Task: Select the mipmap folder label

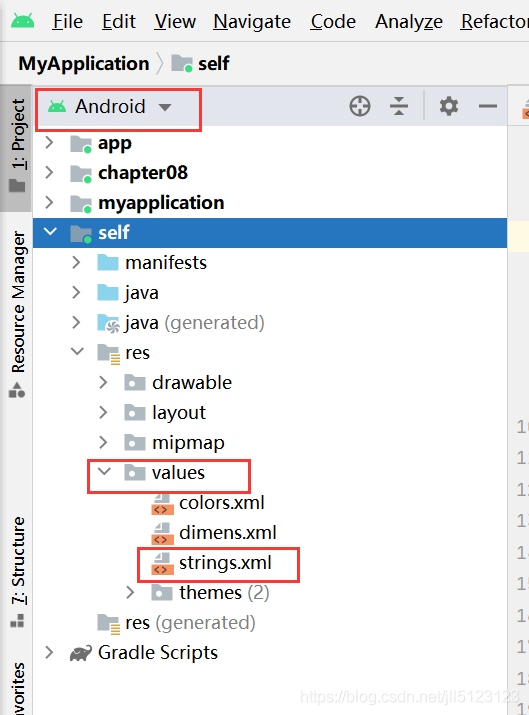Action: (x=188, y=443)
